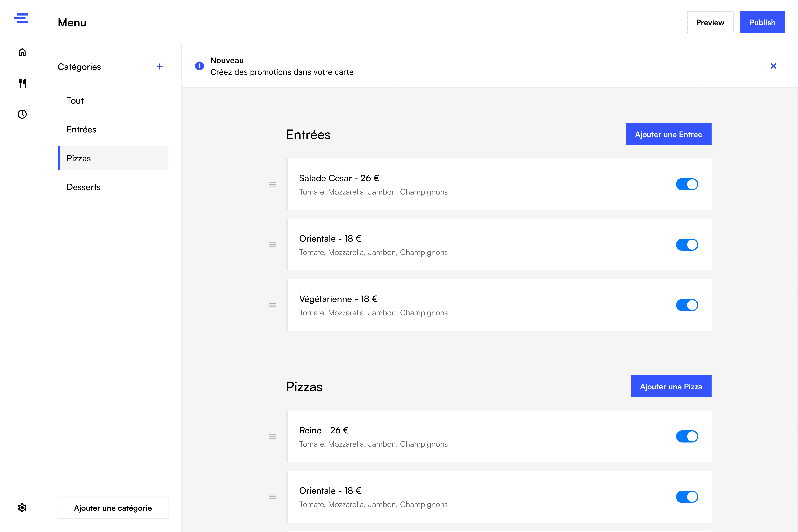Screen dimensions: 798x532
Task: Select the Entrées category in sidebar
Action: coord(113,129)
